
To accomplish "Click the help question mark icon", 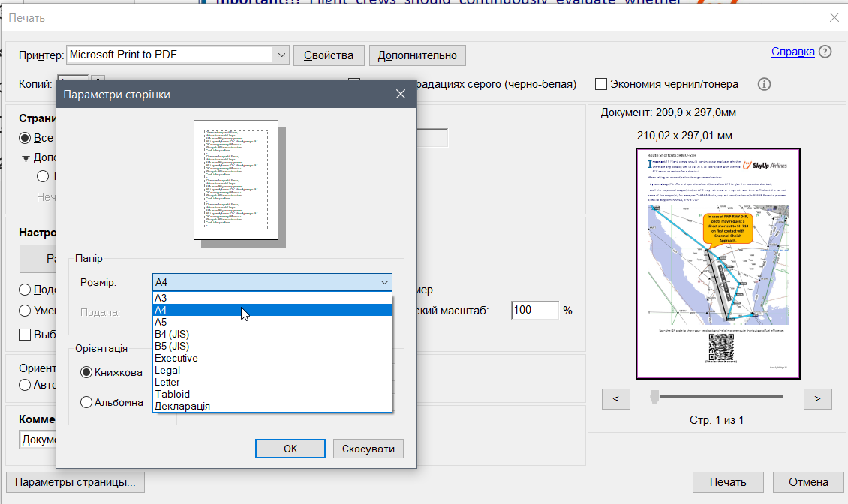I will pyautogui.click(x=825, y=52).
